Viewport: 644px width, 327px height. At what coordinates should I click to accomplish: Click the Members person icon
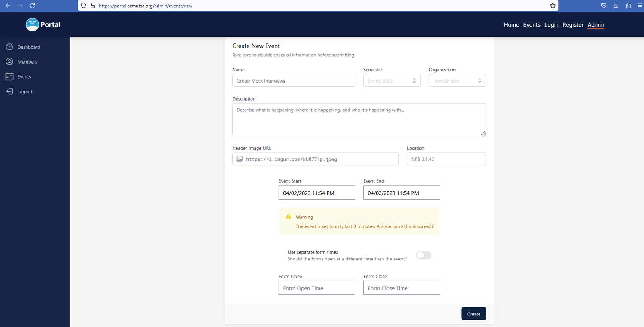pyautogui.click(x=9, y=62)
